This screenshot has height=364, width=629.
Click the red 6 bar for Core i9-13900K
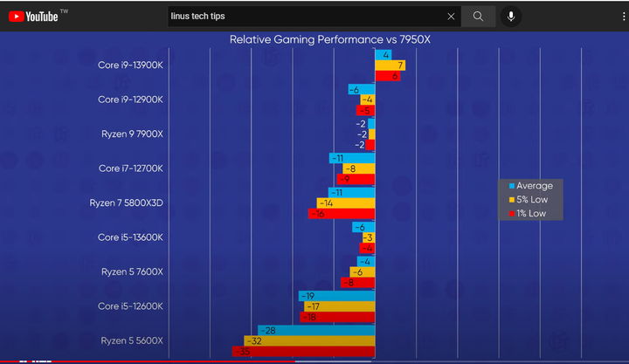tap(388, 76)
